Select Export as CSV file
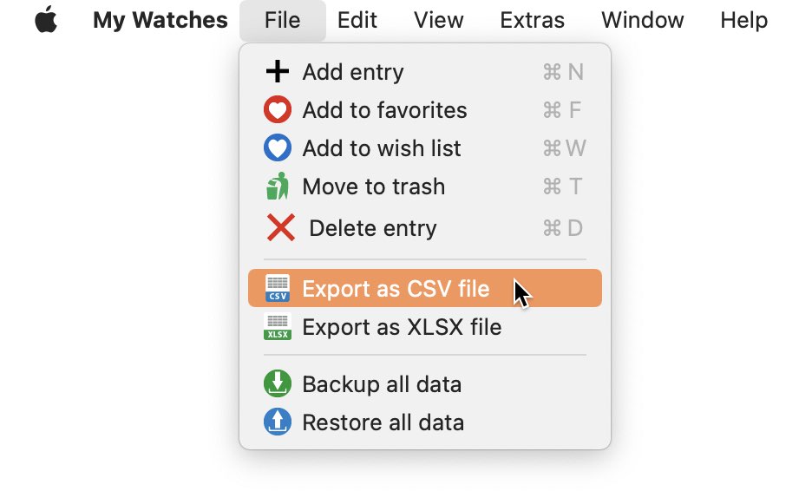 point(424,288)
